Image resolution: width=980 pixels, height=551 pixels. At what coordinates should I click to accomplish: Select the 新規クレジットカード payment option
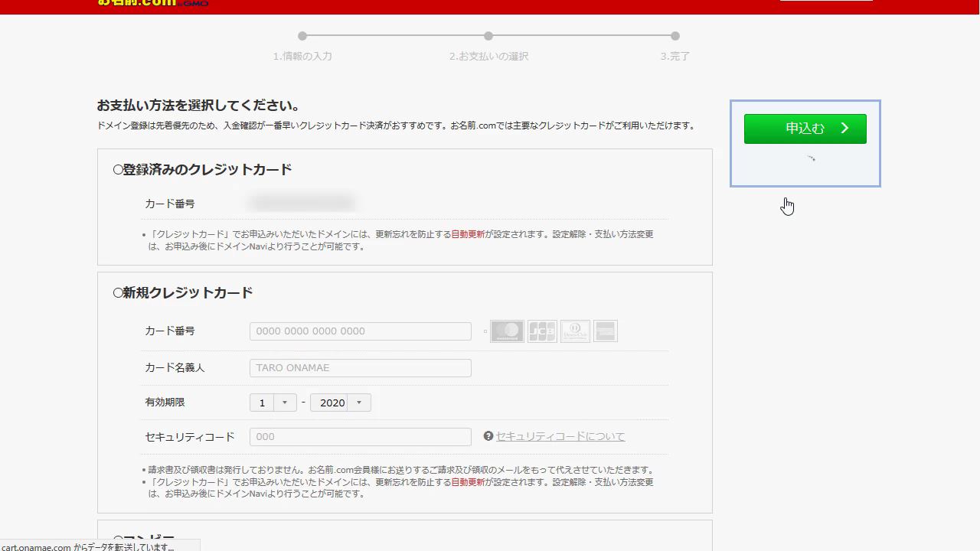[118, 293]
